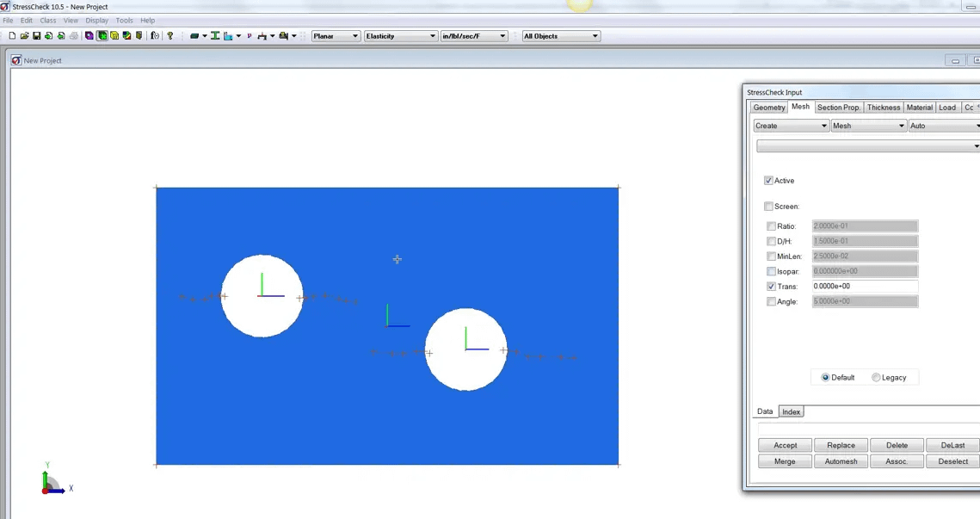Click the Open project folder icon
The width and height of the screenshot is (980, 519).
[25, 36]
